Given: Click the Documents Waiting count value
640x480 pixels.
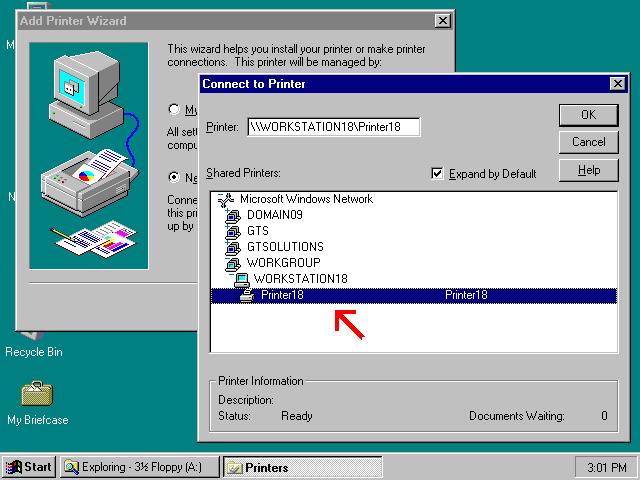Looking at the screenshot, I should point(604,416).
